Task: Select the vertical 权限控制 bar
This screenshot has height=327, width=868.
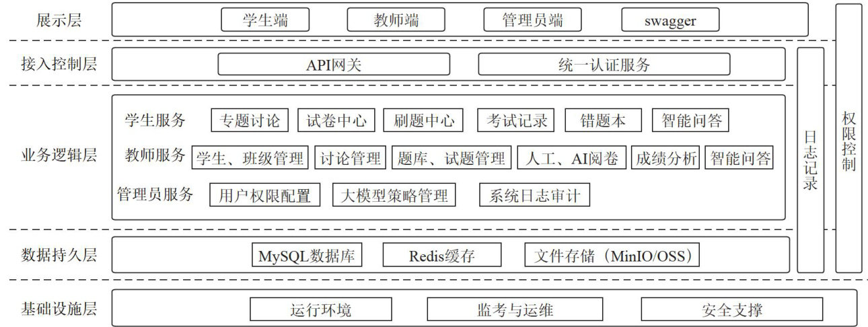Action: (848, 138)
